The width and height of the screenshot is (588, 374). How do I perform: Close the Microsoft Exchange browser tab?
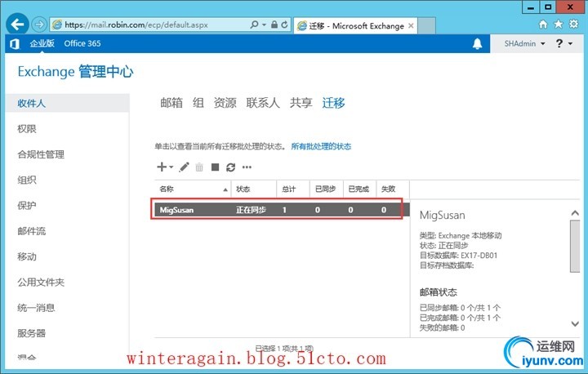[411, 25]
